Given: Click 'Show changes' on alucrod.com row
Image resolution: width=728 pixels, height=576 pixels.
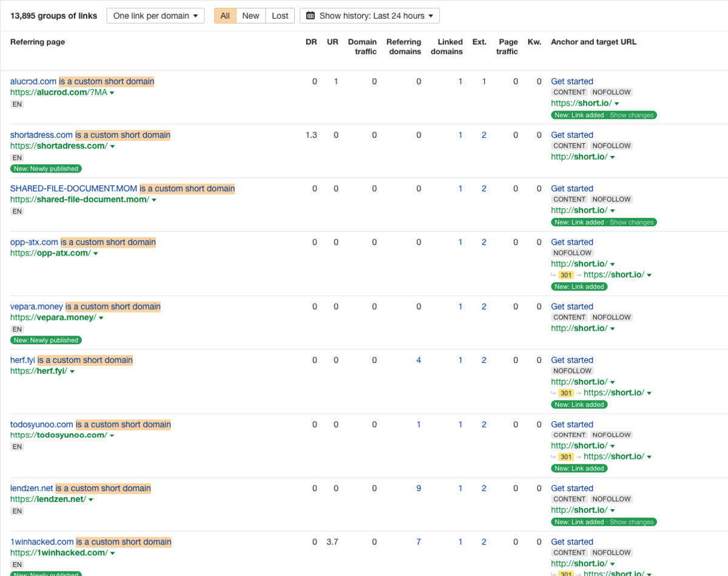Looking at the screenshot, I should click(x=632, y=115).
